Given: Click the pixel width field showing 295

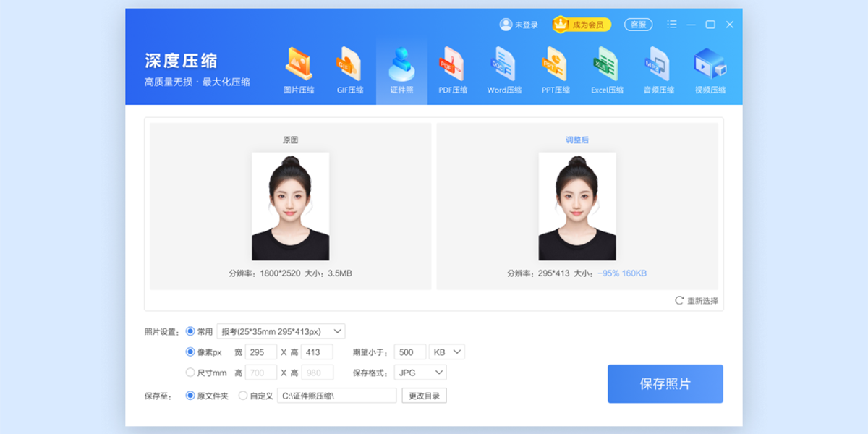Looking at the screenshot, I should click(x=261, y=352).
